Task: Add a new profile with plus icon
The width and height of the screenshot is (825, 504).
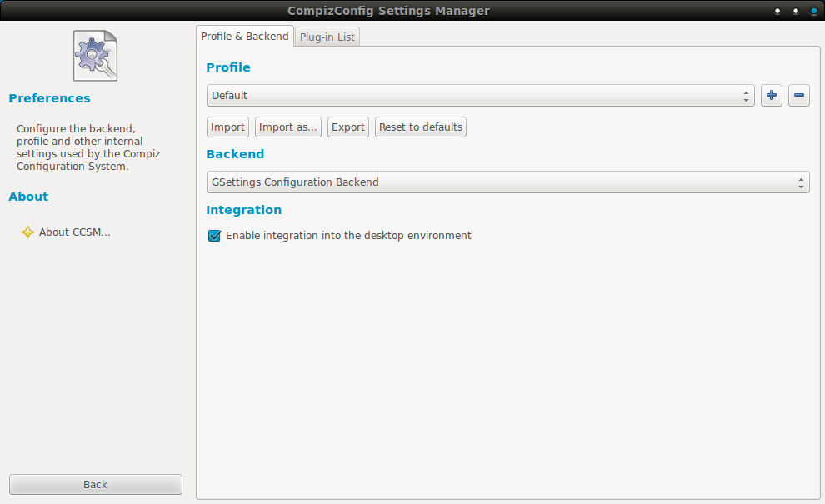Action: pyautogui.click(x=772, y=96)
